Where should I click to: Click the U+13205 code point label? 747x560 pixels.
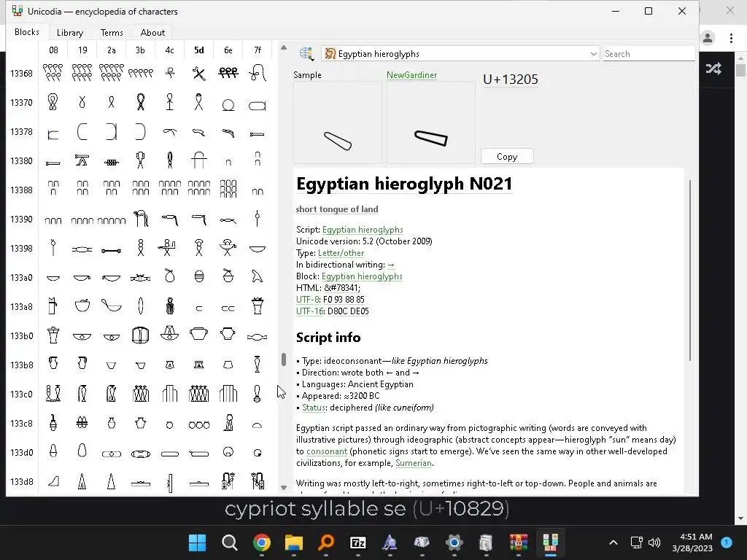point(510,79)
